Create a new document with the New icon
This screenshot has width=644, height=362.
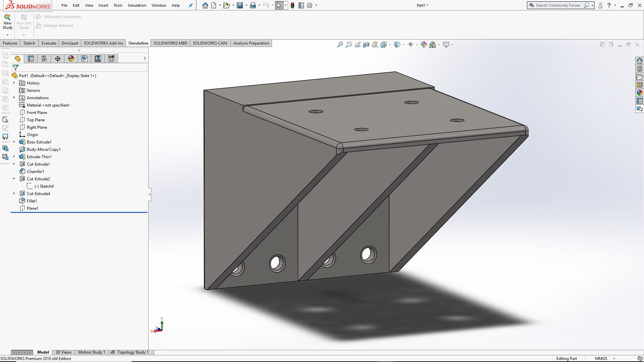click(214, 5)
